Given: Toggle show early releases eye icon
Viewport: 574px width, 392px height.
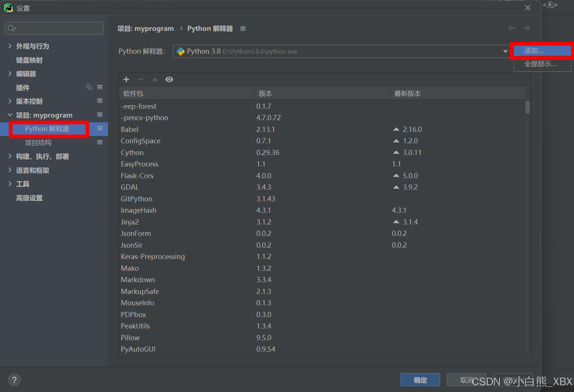Looking at the screenshot, I should pyautogui.click(x=169, y=79).
